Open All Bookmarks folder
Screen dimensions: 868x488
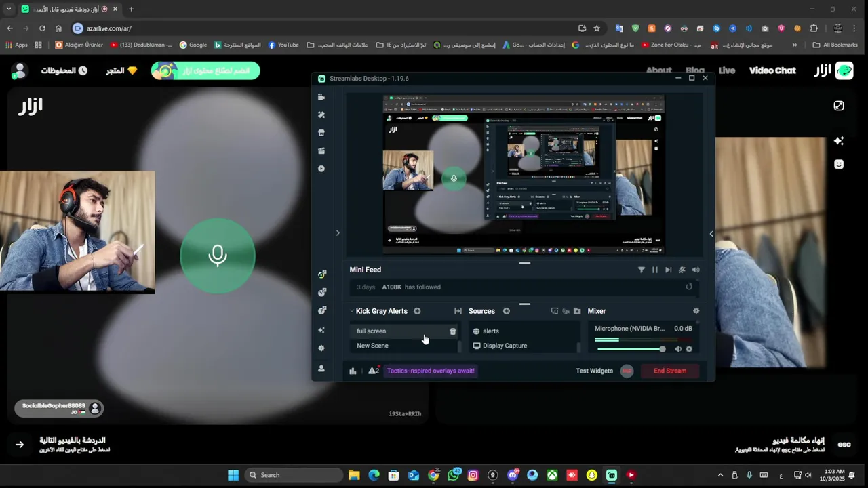(x=835, y=45)
